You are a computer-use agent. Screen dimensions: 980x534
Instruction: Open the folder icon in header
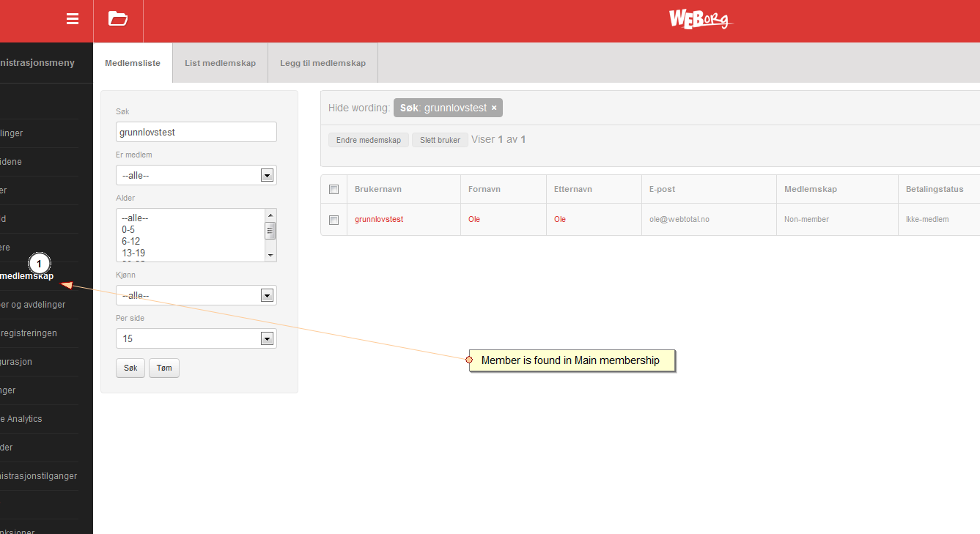coord(118,19)
